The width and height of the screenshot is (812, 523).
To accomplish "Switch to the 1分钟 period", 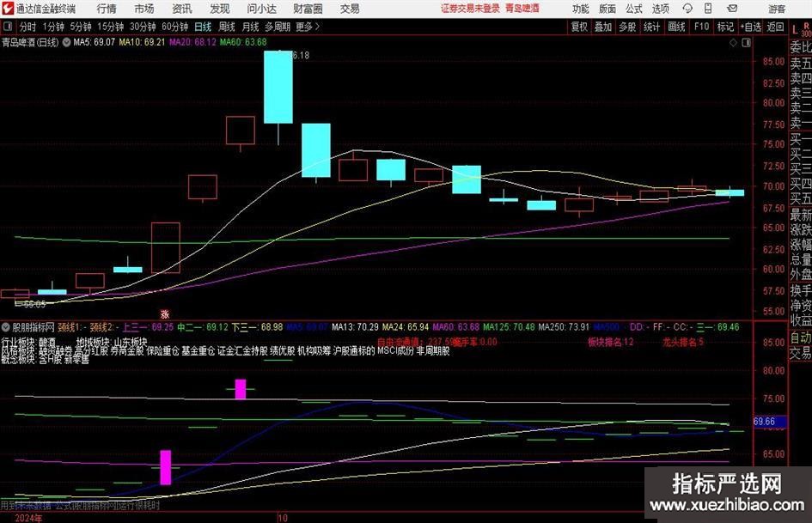I will 53,27.
